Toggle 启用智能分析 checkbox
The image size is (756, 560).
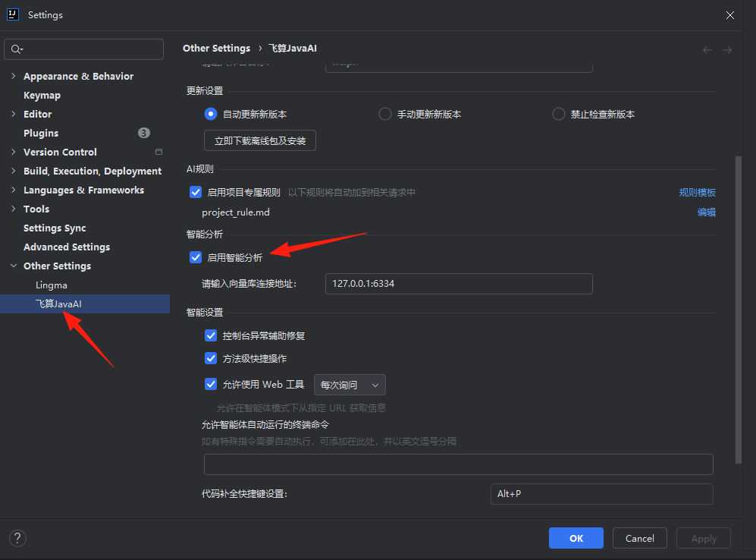point(196,257)
